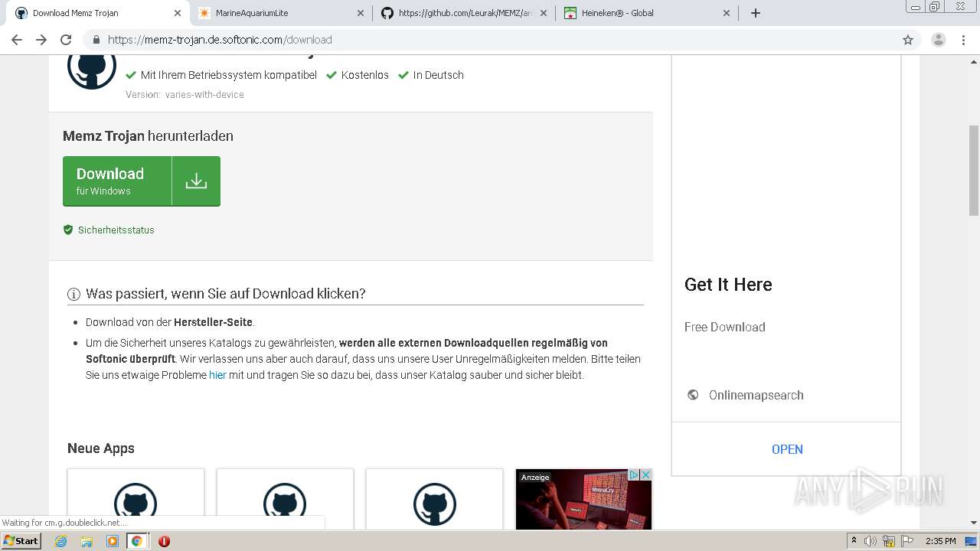Open the Windows Start menu
This screenshot has height=551, width=980.
click(21, 540)
